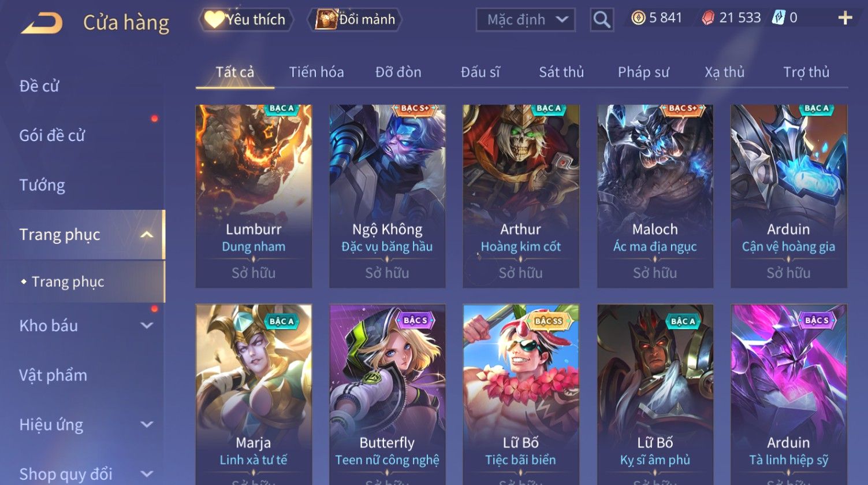Screen dimensions: 868x485
Task: Open the search magnifier icon
Action: pyautogui.click(x=601, y=20)
